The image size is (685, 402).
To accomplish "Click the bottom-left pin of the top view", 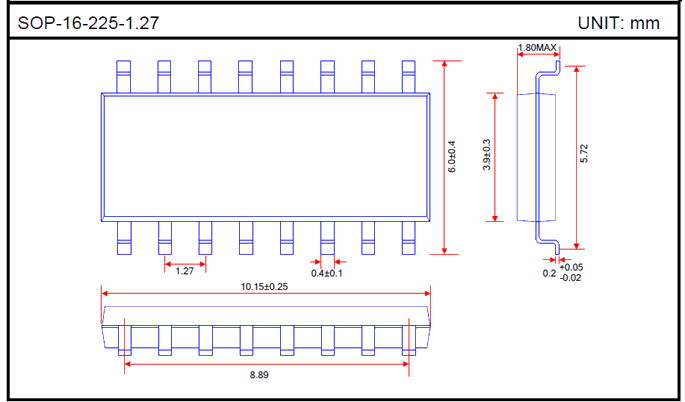I will tap(123, 237).
